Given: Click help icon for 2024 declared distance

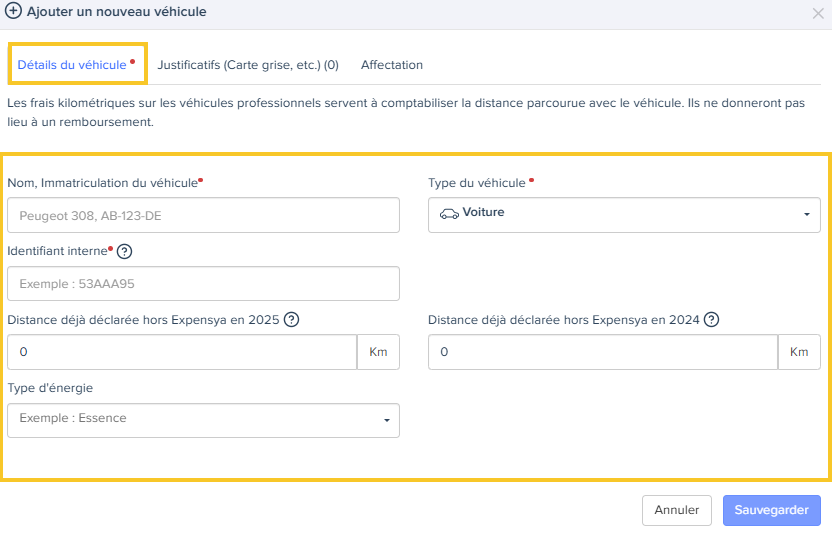Looking at the screenshot, I should click(711, 320).
